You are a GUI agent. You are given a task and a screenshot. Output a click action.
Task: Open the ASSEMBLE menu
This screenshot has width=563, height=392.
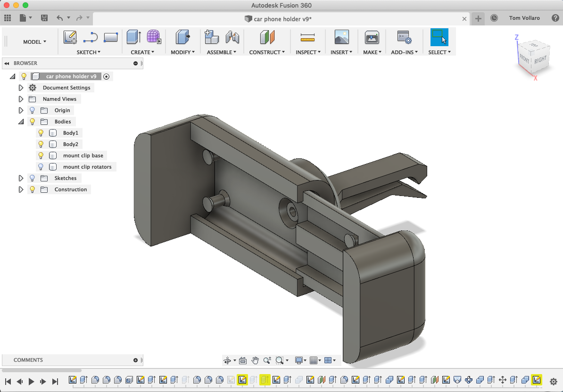point(222,52)
